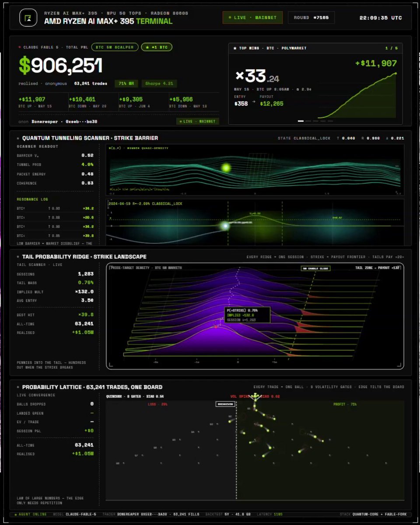420x525 pixels.
Task: Click the 5M CANDLE CLOSE marker label
Action: [x=315, y=268]
